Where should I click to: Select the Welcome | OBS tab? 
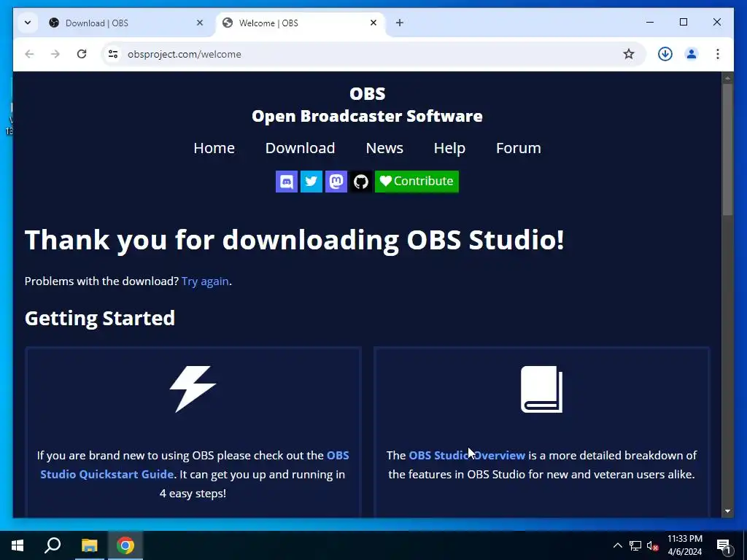tap(301, 23)
